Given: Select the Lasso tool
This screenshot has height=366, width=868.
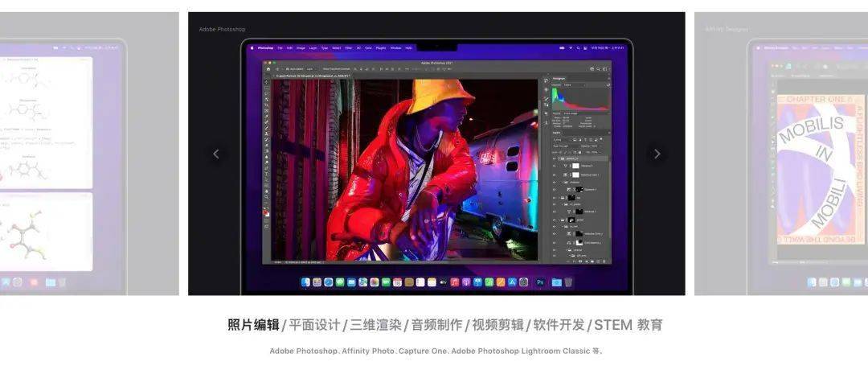Looking at the screenshot, I should pos(266,93).
